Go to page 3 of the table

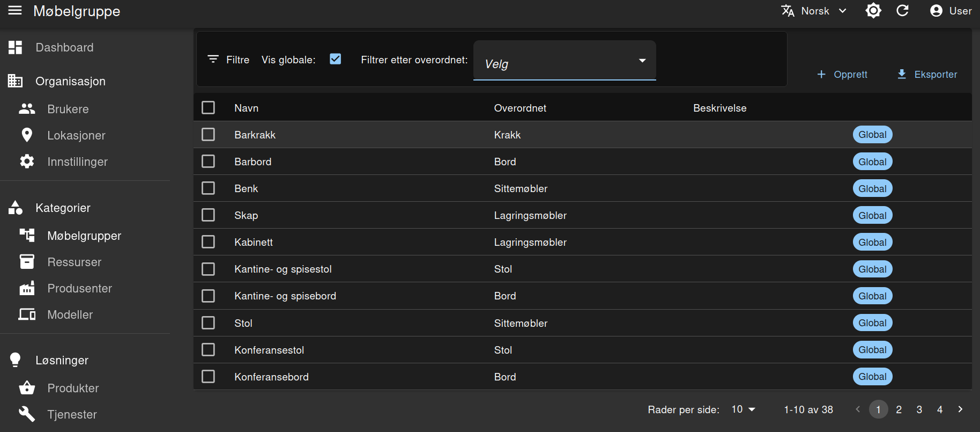point(919,409)
